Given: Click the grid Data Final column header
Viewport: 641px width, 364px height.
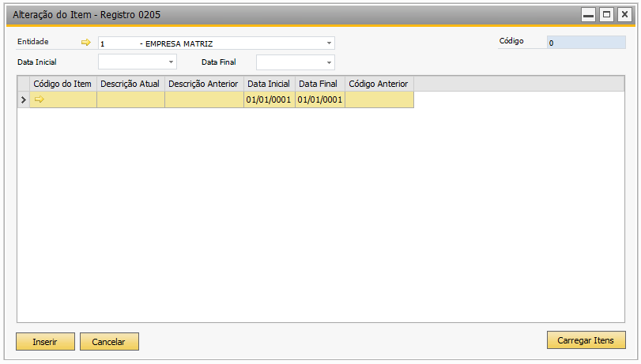Looking at the screenshot, I should [x=319, y=84].
